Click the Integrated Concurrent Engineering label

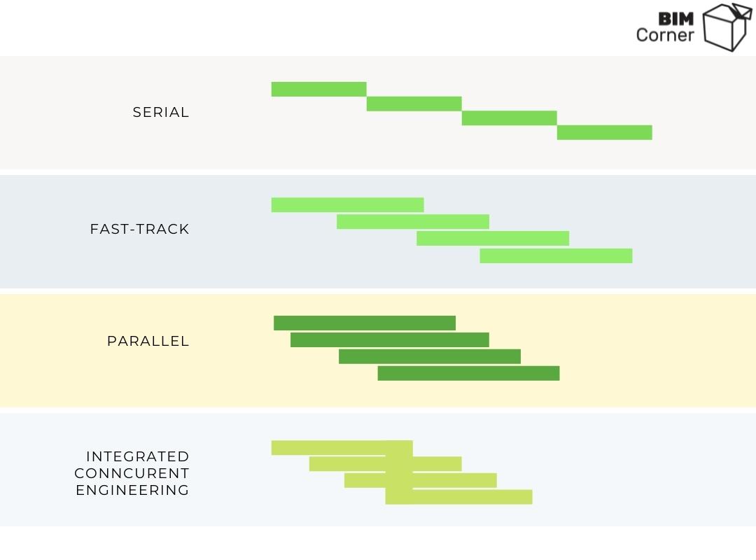pyautogui.click(x=132, y=473)
